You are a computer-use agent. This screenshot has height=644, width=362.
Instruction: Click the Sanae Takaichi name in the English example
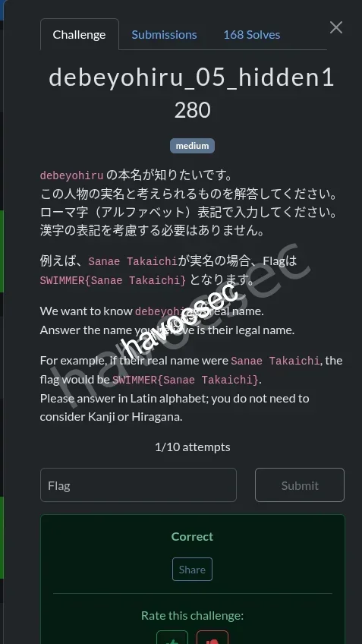(x=275, y=361)
